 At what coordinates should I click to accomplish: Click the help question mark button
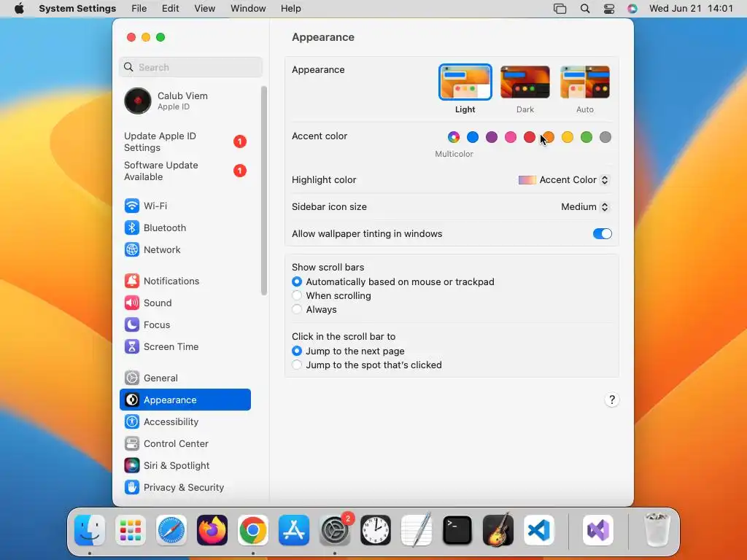612,400
